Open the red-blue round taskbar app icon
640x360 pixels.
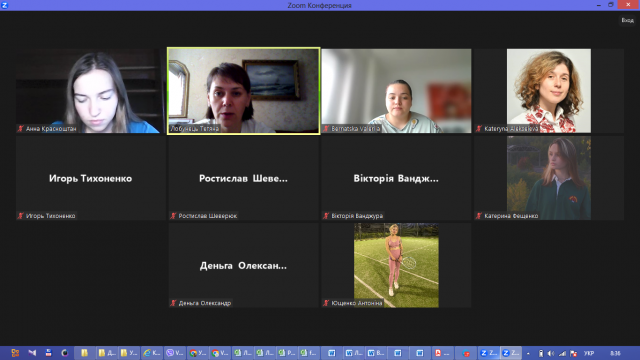click(466, 353)
